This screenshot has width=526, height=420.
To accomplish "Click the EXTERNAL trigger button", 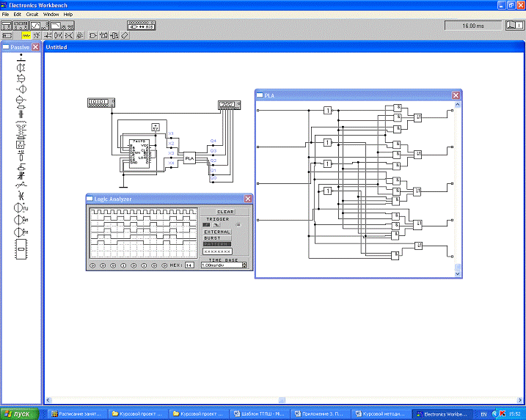I will (x=217, y=232).
